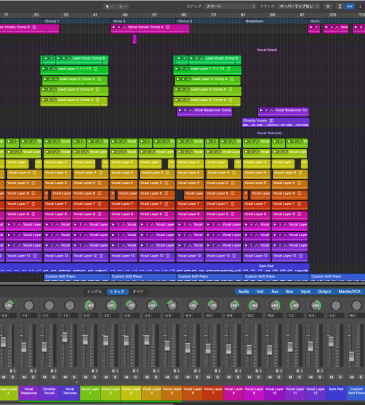The width and height of the screenshot is (365, 405).
Task: Select the Vocal Textures channel name label
Action: 70,393
